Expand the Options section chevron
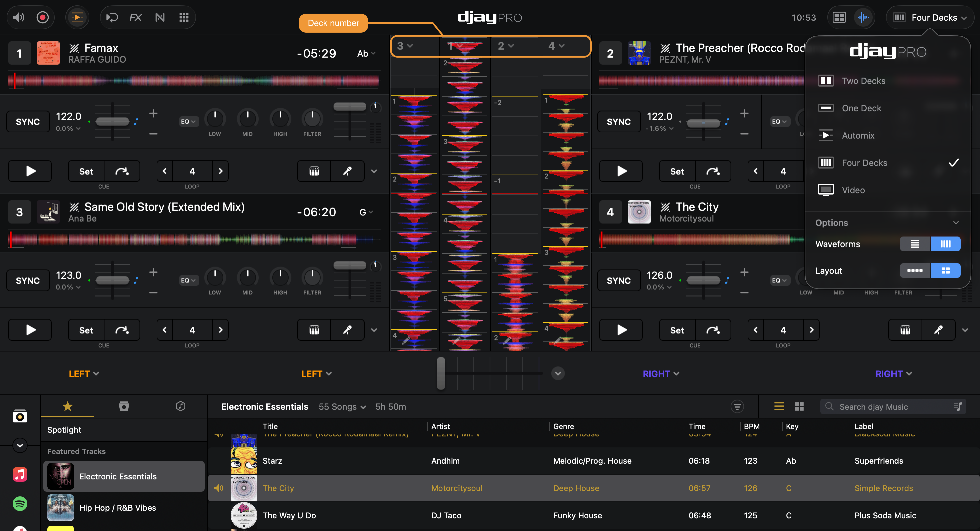The width and height of the screenshot is (980, 531). pyautogui.click(x=956, y=222)
